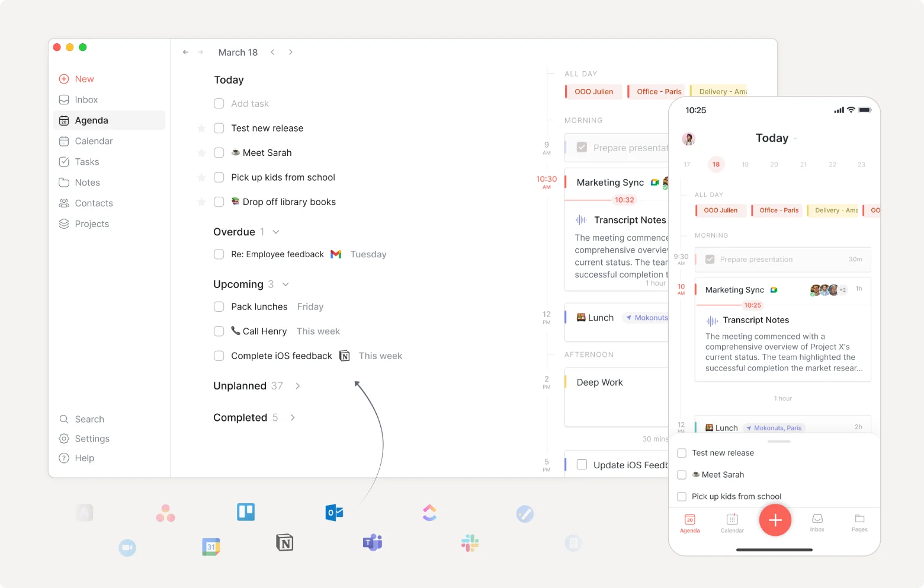The height and width of the screenshot is (588, 924).
Task: Go to next day chevron next to March 18
Action: coord(290,52)
